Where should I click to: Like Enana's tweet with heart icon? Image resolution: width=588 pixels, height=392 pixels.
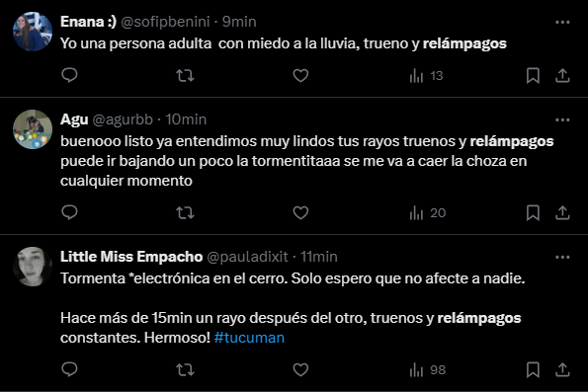300,76
